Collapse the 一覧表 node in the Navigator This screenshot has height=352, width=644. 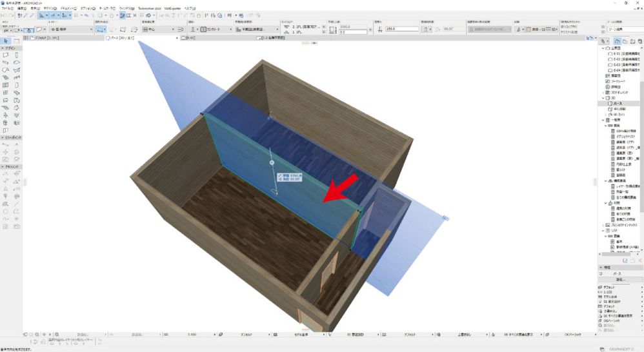603,120
